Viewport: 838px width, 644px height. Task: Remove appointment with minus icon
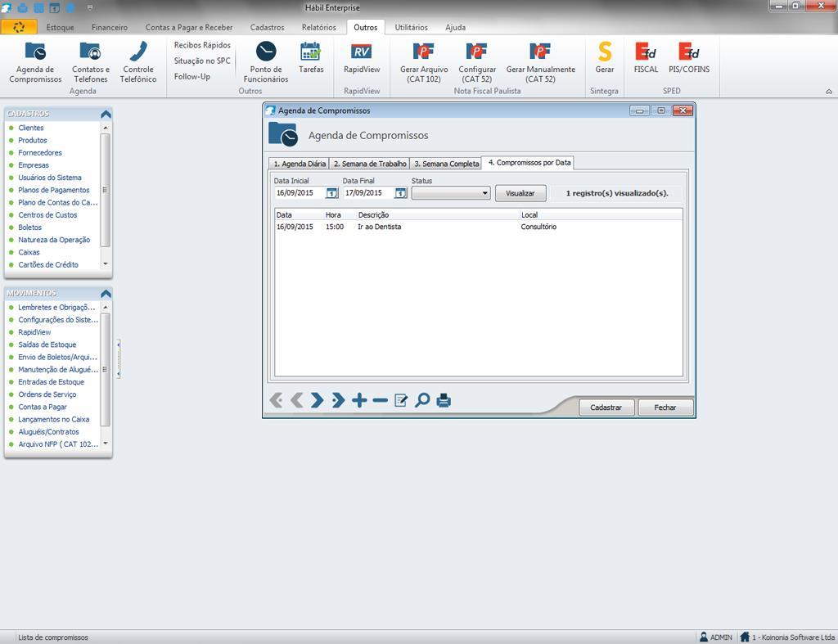(x=380, y=400)
